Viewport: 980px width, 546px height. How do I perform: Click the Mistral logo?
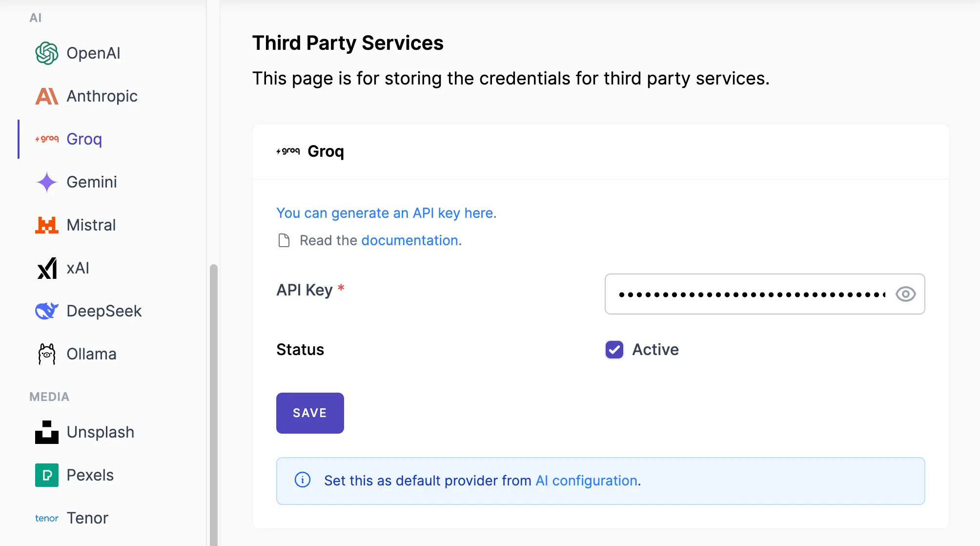[x=47, y=225]
